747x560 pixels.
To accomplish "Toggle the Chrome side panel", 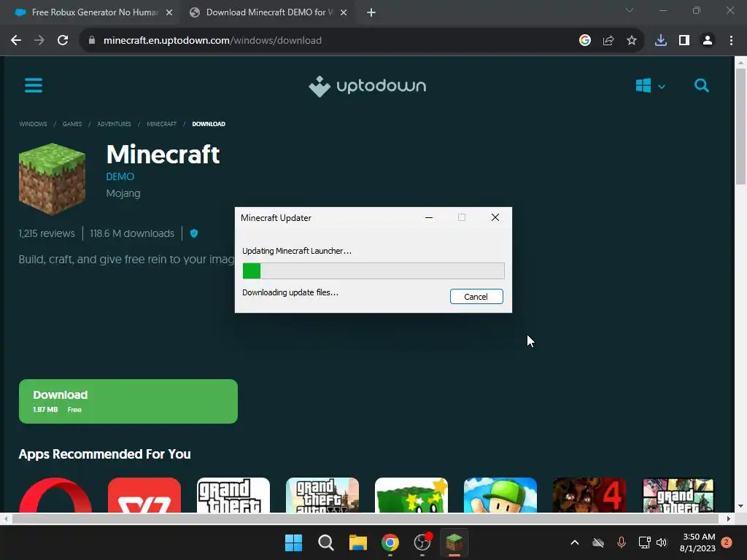I will pyautogui.click(x=684, y=41).
